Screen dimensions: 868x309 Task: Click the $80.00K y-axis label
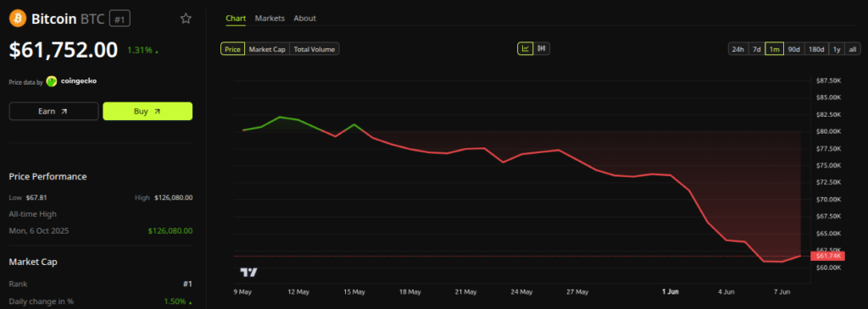[x=829, y=131]
